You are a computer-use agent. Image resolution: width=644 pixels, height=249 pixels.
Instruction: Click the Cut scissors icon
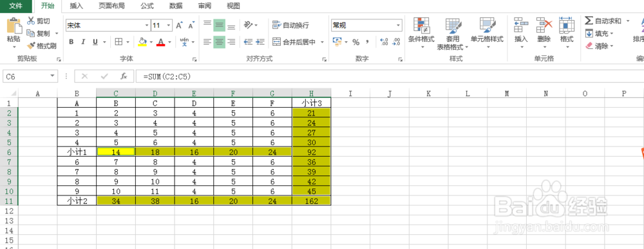click(x=31, y=21)
